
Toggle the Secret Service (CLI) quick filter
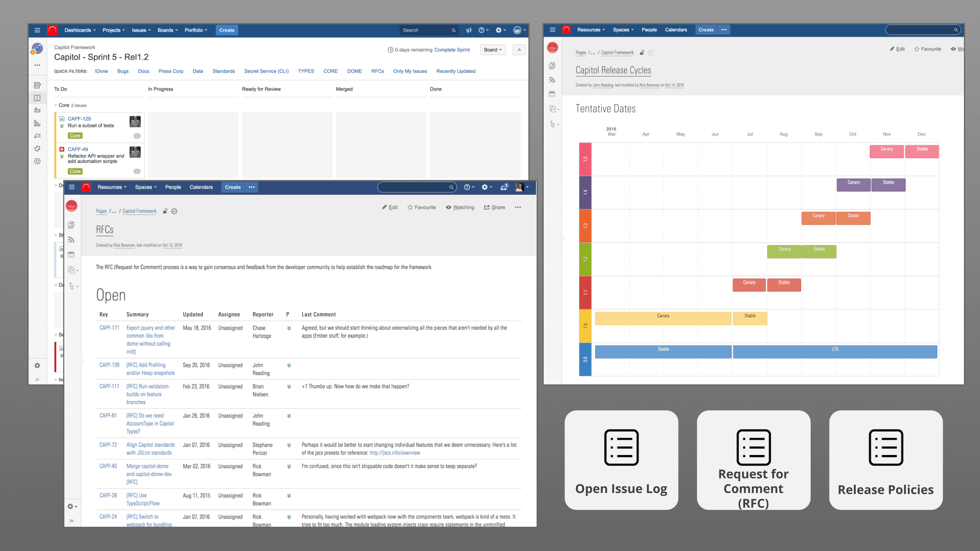(267, 71)
